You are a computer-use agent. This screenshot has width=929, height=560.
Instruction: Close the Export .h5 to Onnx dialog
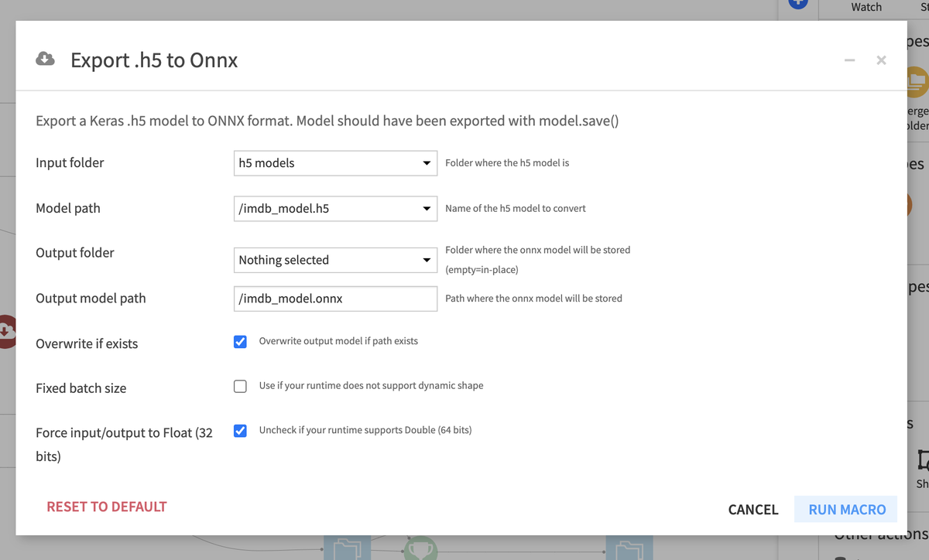coord(881,60)
